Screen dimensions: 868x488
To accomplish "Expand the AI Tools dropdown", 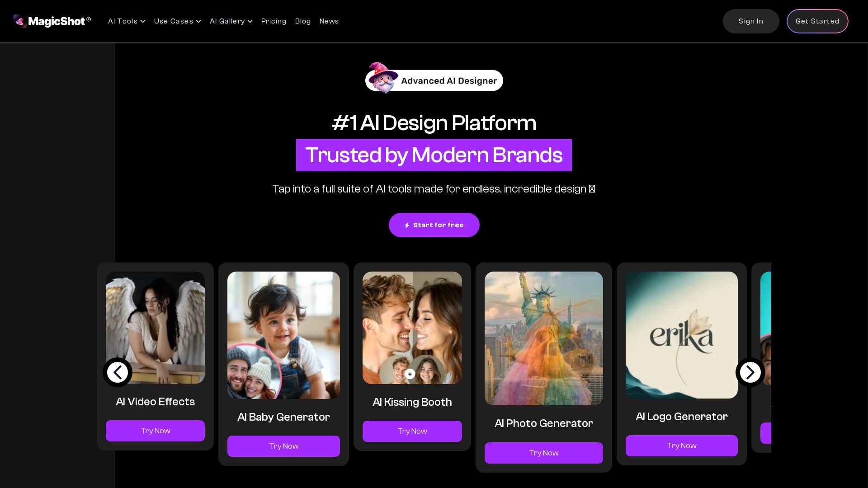I will point(127,21).
